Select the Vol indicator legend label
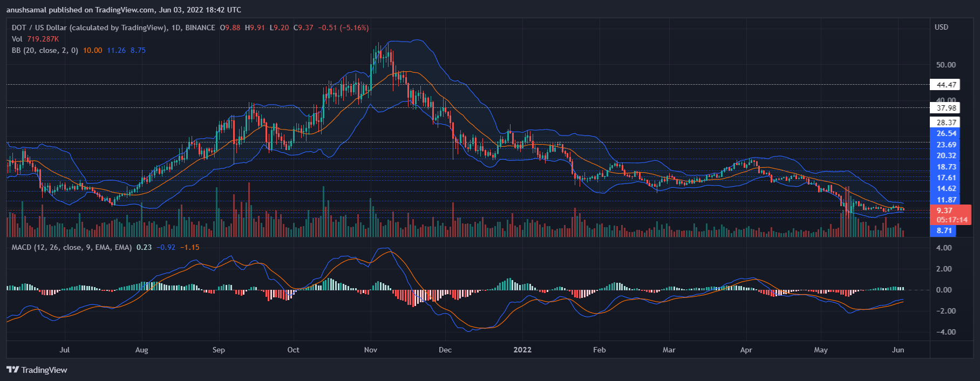 pos(17,39)
